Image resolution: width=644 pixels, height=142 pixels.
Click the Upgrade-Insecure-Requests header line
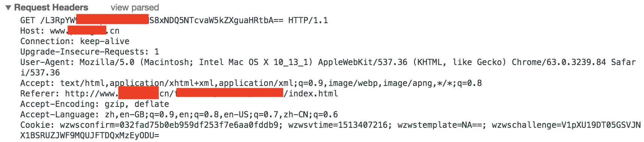pos(90,52)
